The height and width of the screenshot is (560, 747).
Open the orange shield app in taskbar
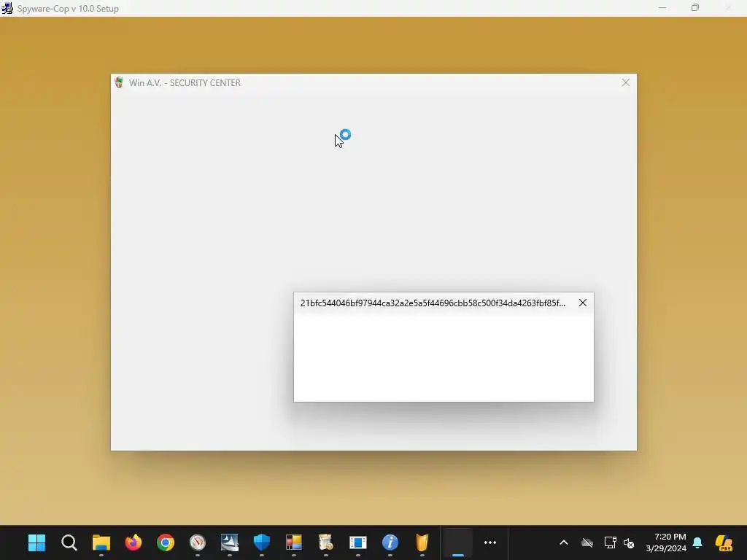click(422, 542)
